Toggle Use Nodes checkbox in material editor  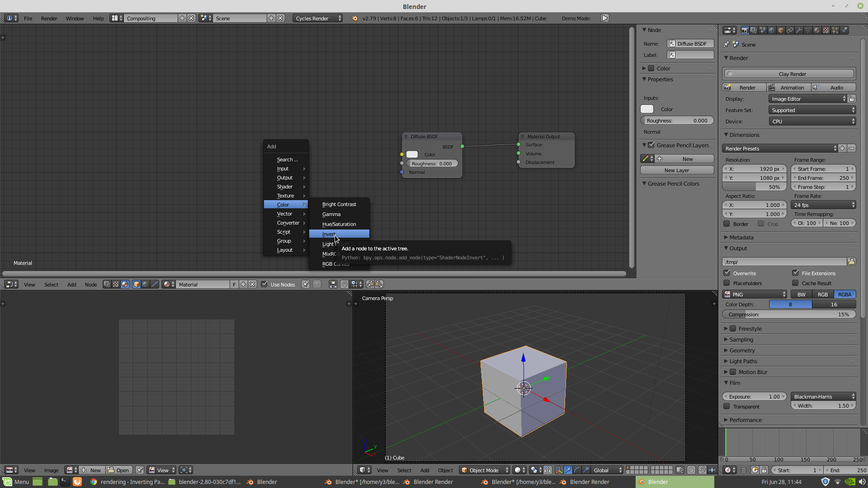[264, 284]
